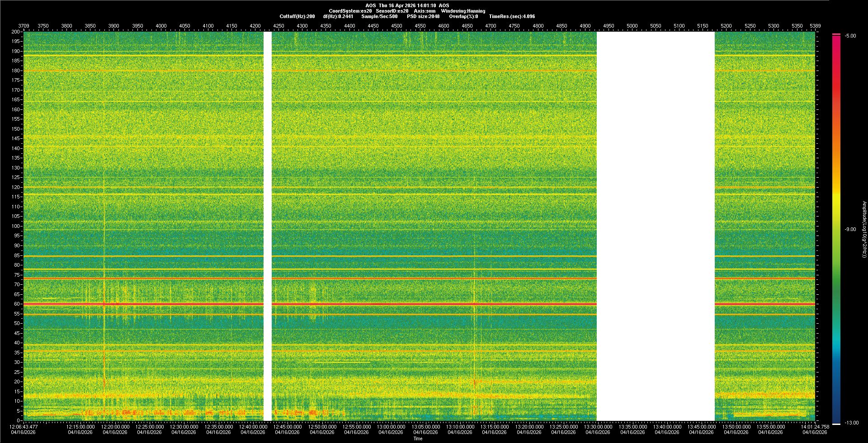
Task: Click the -5.00 colorbar maximum label
Action: pyautogui.click(x=850, y=36)
